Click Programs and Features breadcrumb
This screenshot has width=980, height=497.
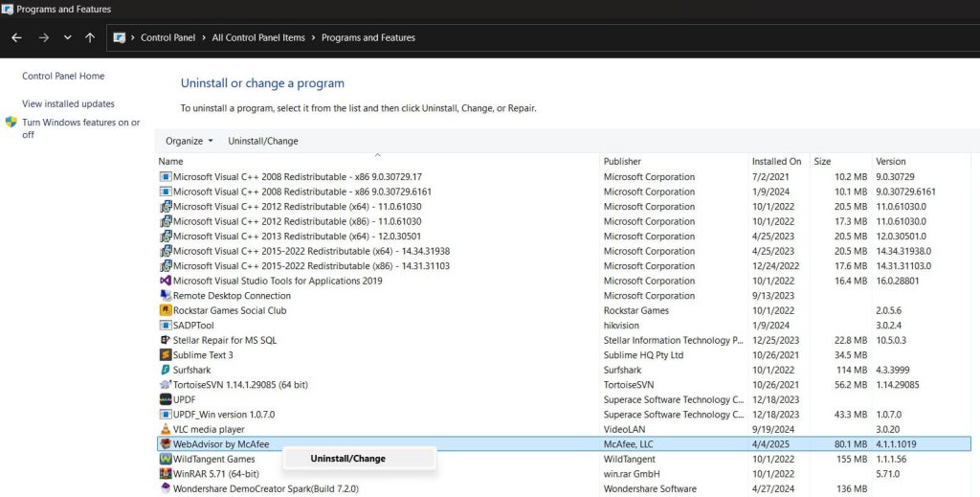pos(368,37)
